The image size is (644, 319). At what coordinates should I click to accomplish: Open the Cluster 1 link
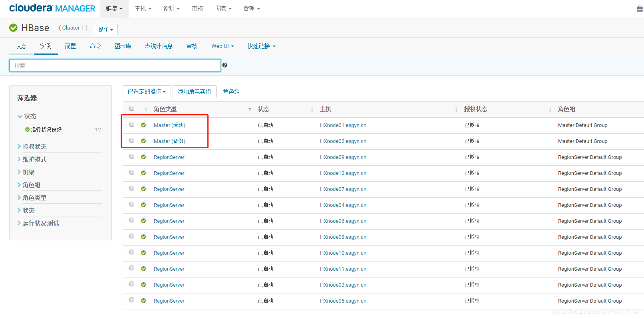click(73, 28)
